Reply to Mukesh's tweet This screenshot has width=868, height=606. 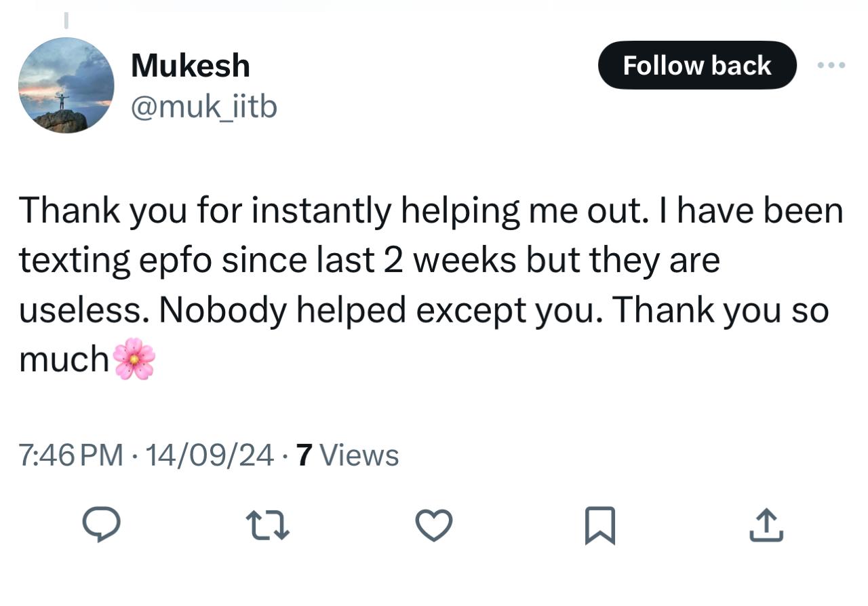tap(102, 526)
